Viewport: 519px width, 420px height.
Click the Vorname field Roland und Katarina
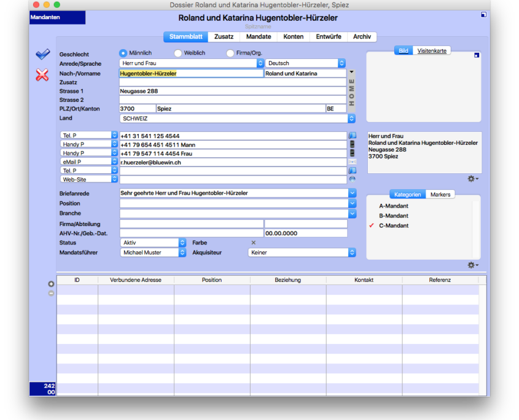tap(305, 74)
